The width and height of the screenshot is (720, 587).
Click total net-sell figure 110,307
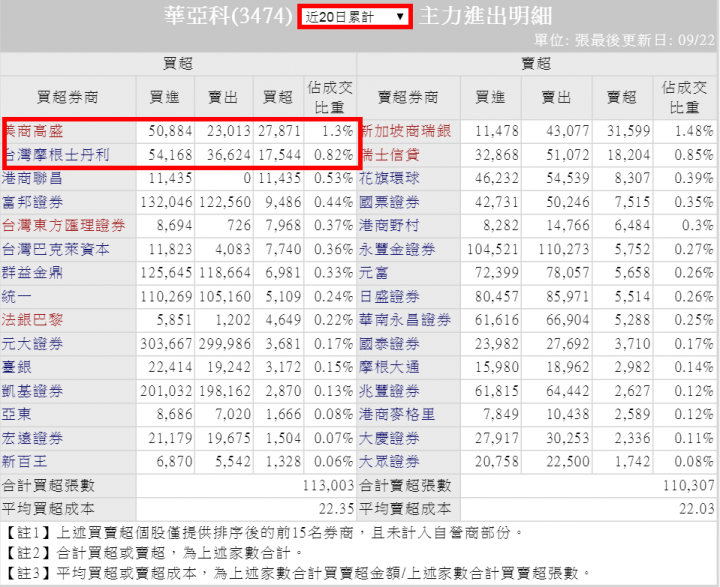coord(689,485)
